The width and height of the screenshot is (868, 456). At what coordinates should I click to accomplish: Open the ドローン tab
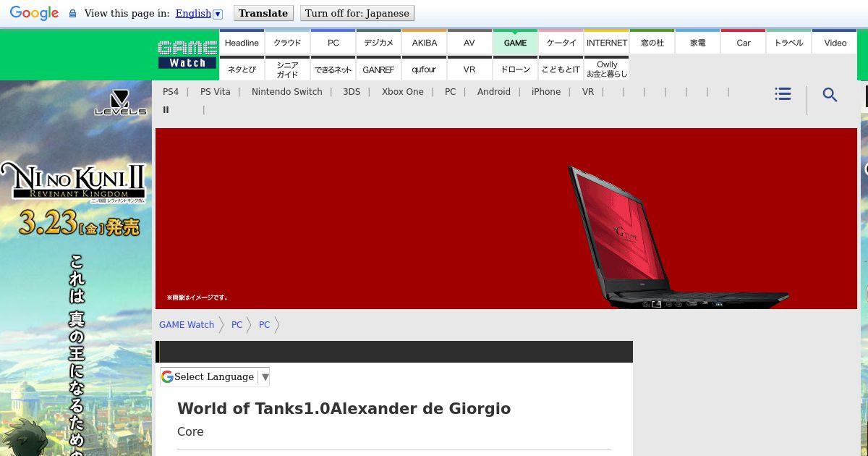click(x=515, y=68)
